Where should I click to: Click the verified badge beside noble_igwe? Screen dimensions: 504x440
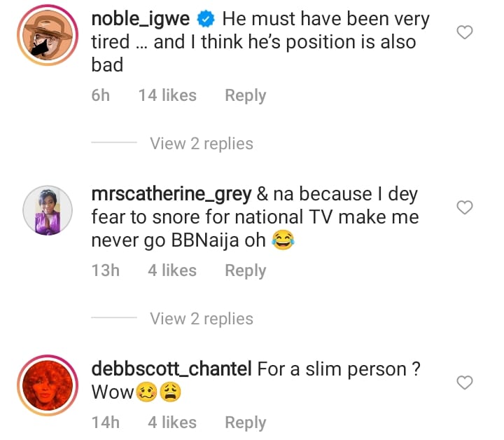coord(206,20)
